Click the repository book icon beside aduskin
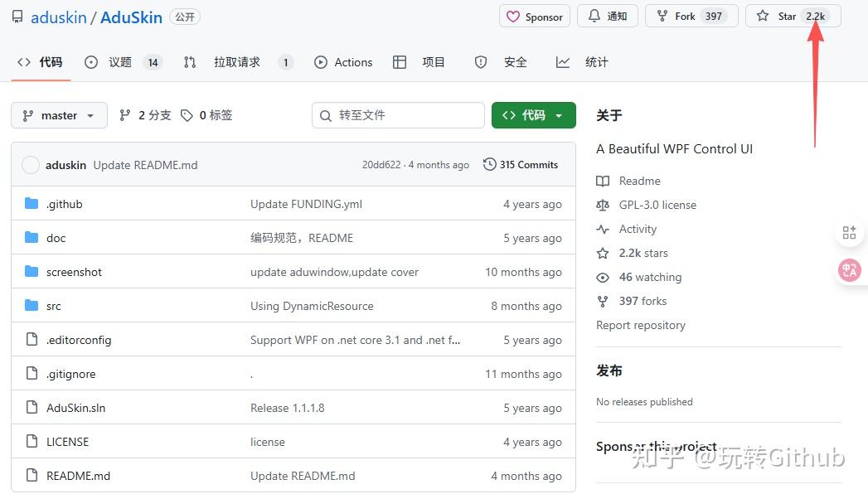Viewport: 868px width, 494px height. (17, 16)
